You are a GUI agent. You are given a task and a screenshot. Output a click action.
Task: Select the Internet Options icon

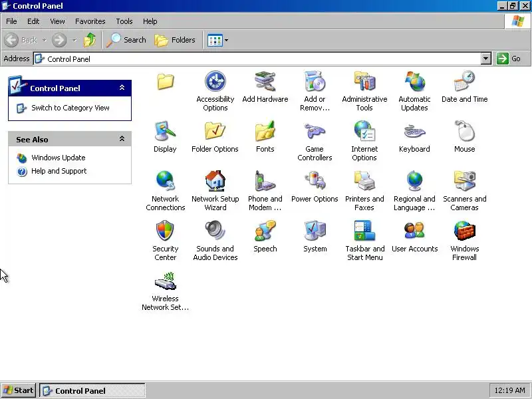[364, 131]
